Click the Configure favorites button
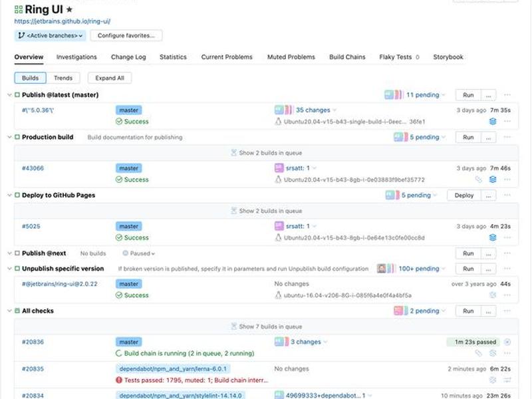532x399 pixels. tap(126, 35)
